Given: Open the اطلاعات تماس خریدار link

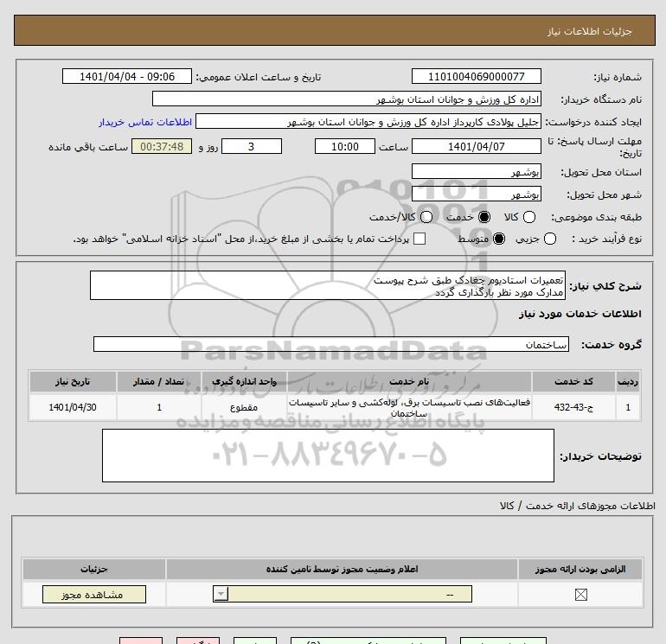Looking at the screenshot, I should (145, 122).
